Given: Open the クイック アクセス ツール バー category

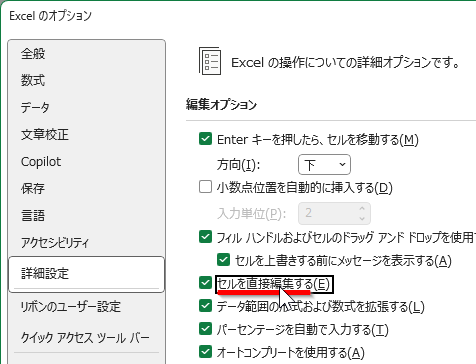Looking at the screenshot, I should click(87, 338).
